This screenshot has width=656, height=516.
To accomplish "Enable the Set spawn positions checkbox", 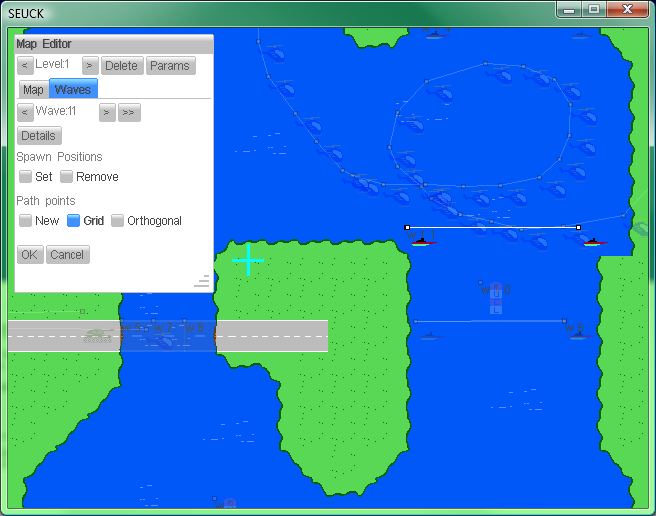I will (26, 177).
